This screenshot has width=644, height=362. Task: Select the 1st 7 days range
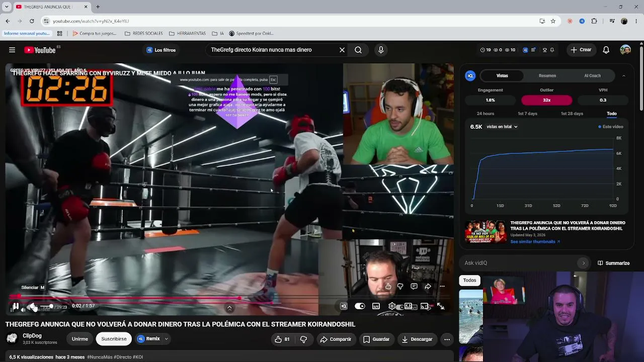coord(528,114)
